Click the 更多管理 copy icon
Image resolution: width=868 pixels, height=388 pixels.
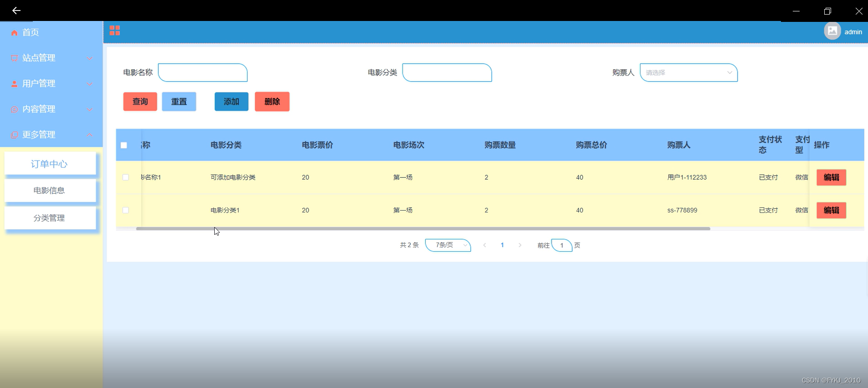[x=15, y=135]
